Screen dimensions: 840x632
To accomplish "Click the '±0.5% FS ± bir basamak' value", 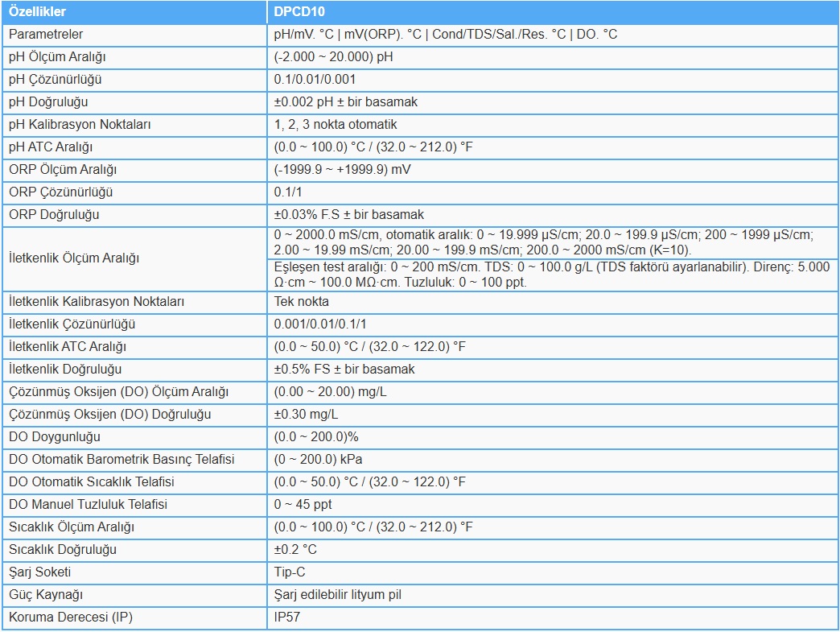I will (x=344, y=369).
